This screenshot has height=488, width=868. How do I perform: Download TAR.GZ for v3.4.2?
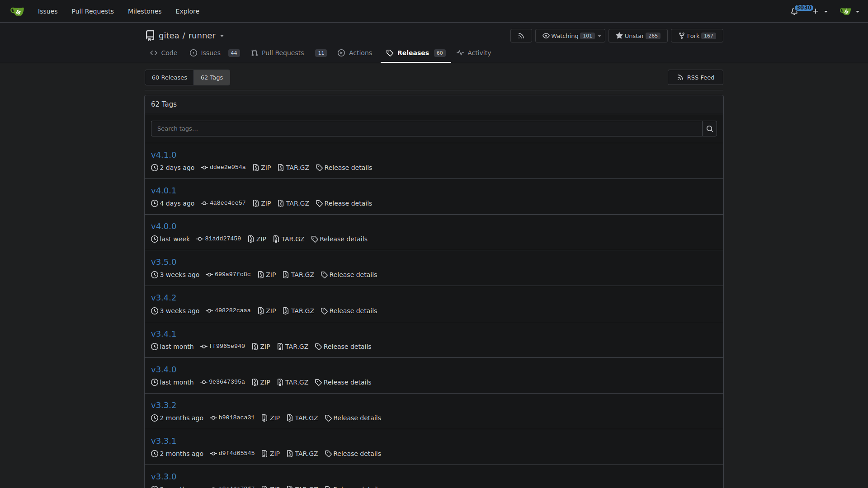pos(298,311)
